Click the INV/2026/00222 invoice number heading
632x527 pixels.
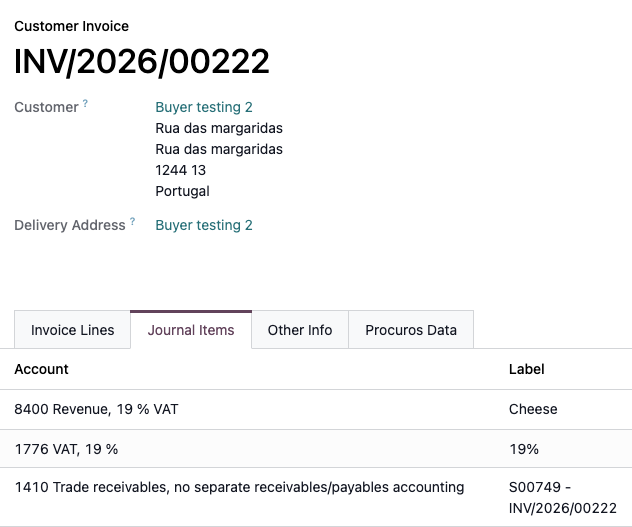(x=141, y=61)
